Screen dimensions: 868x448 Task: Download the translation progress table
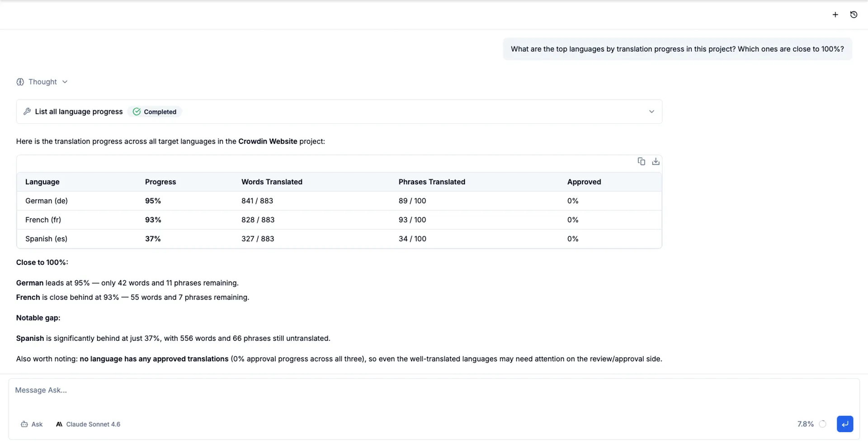656,161
